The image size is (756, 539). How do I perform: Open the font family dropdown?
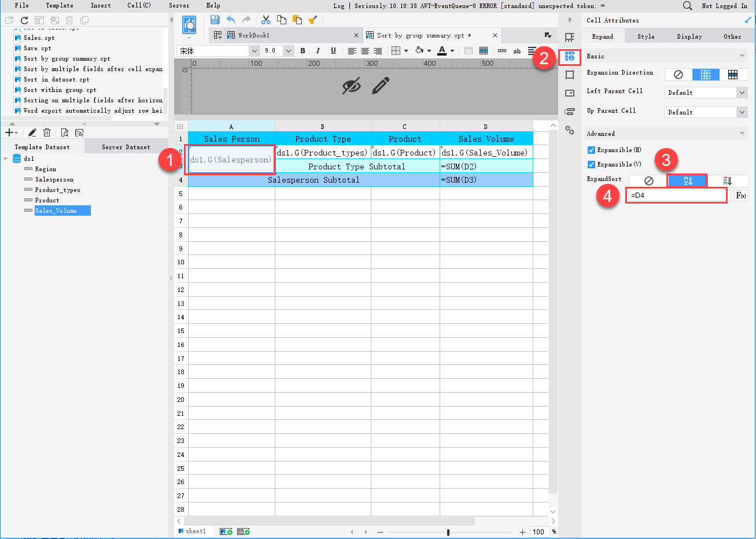[254, 51]
